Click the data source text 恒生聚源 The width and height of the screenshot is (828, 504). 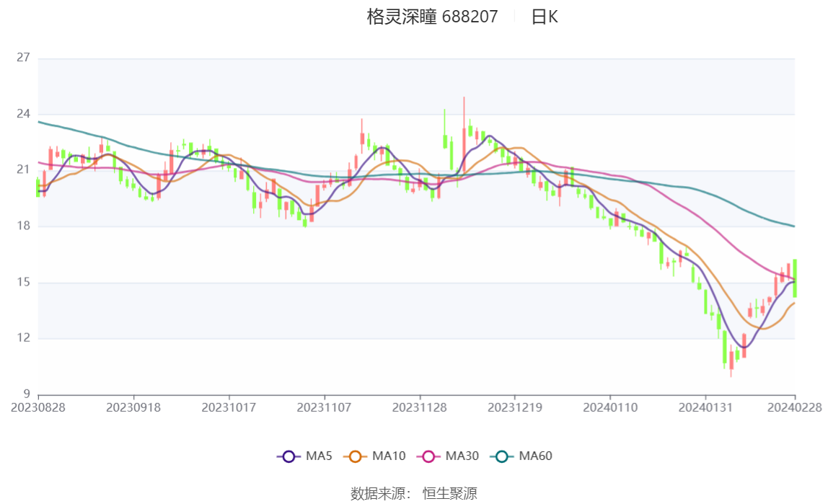[x=449, y=493]
